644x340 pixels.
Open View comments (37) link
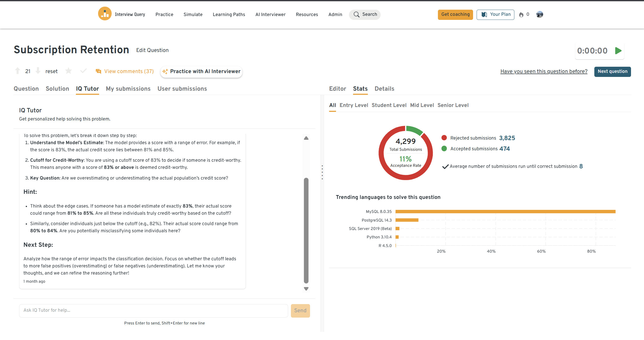coord(129,71)
